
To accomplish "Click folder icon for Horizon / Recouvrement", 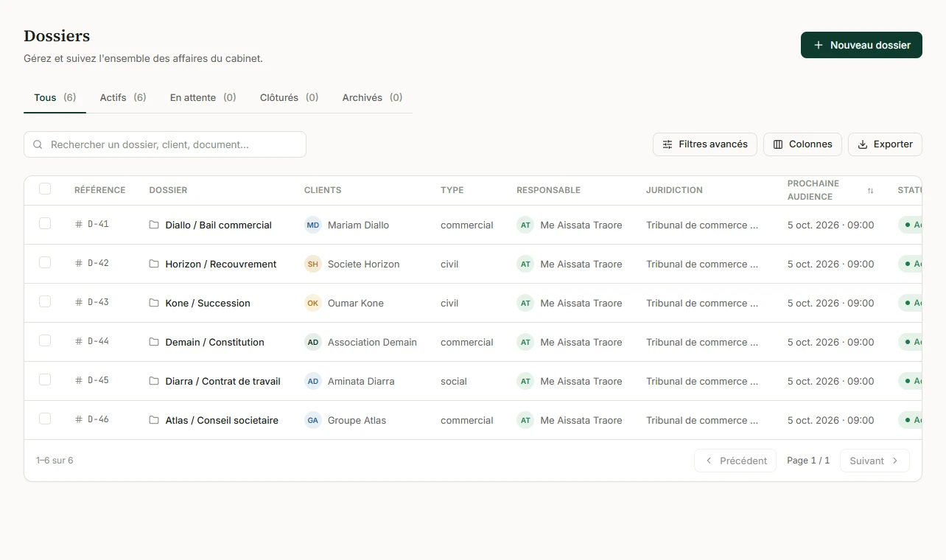I will (x=154, y=264).
